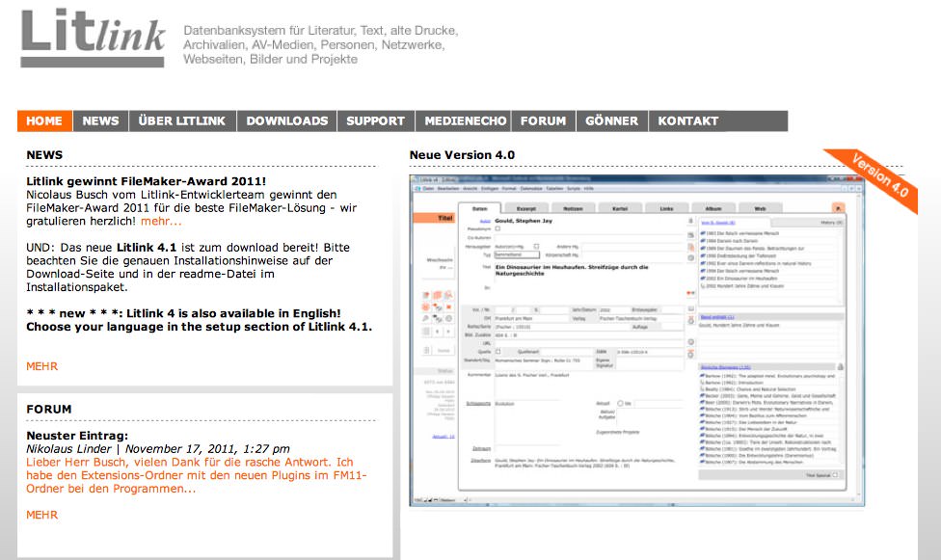This screenshot has height=560, width=941.
Task: Click the Litlink 4.0 screenshot thumbnail
Action: (x=636, y=340)
